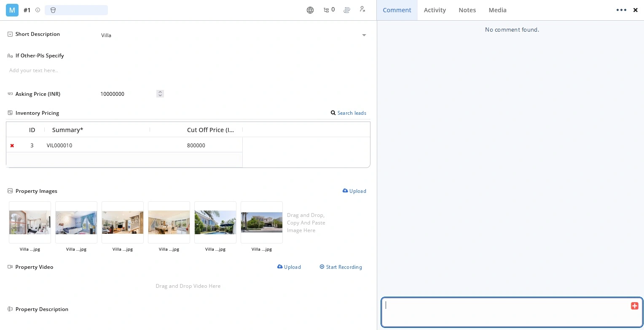Click the 800000 cut off price cell
The image size is (644, 330).
(x=196, y=146)
